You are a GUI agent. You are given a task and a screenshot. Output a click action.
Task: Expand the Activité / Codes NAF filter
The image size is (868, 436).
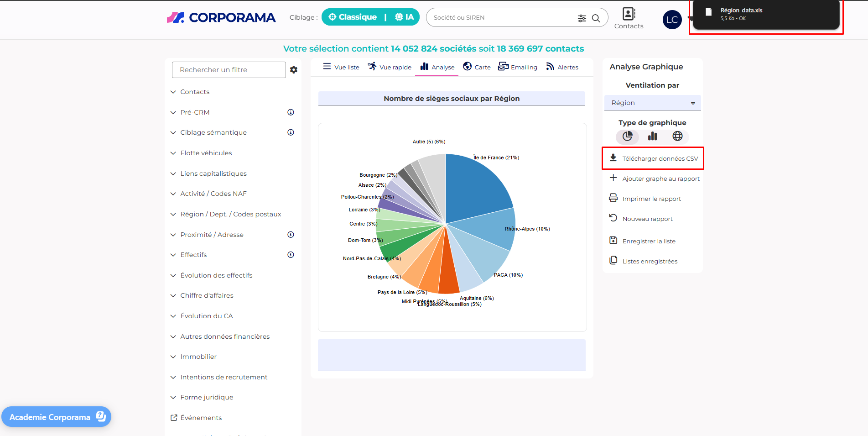tap(213, 194)
